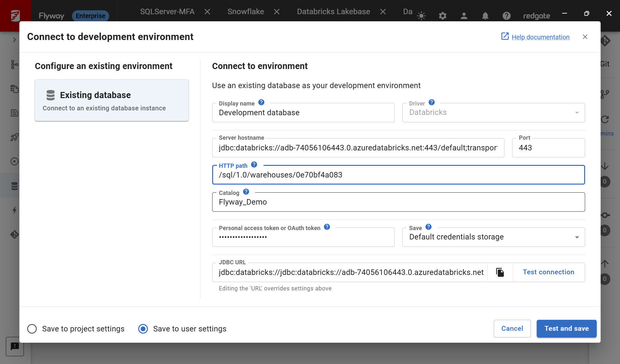Open the Driver Databricks dropdown
Image resolution: width=620 pixels, height=364 pixels.
(x=493, y=113)
